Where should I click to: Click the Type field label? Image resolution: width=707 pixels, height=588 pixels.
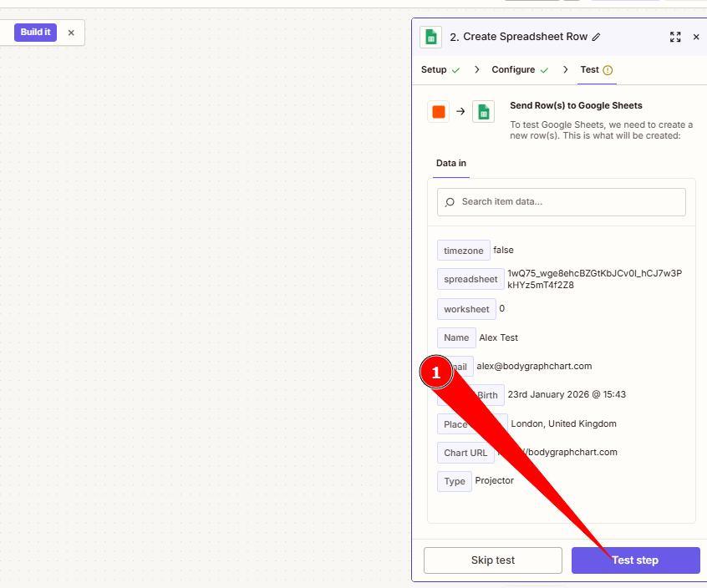pyautogui.click(x=455, y=481)
